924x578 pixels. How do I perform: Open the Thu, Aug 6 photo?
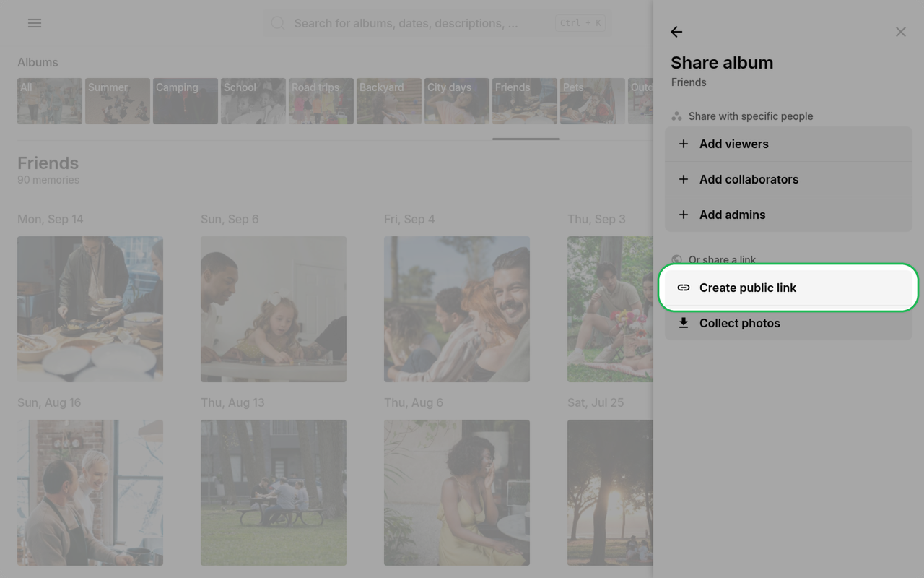tap(457, 493)
